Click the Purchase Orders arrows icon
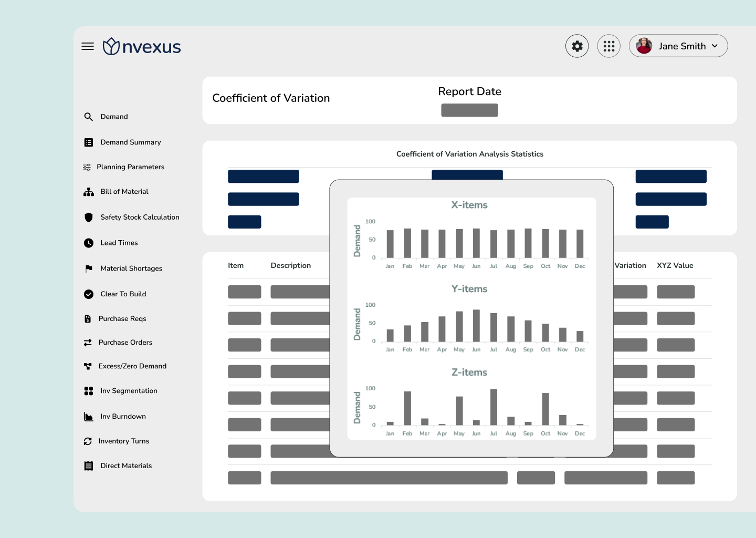Screen dimensions: 756x538 [x=88, y=343]
